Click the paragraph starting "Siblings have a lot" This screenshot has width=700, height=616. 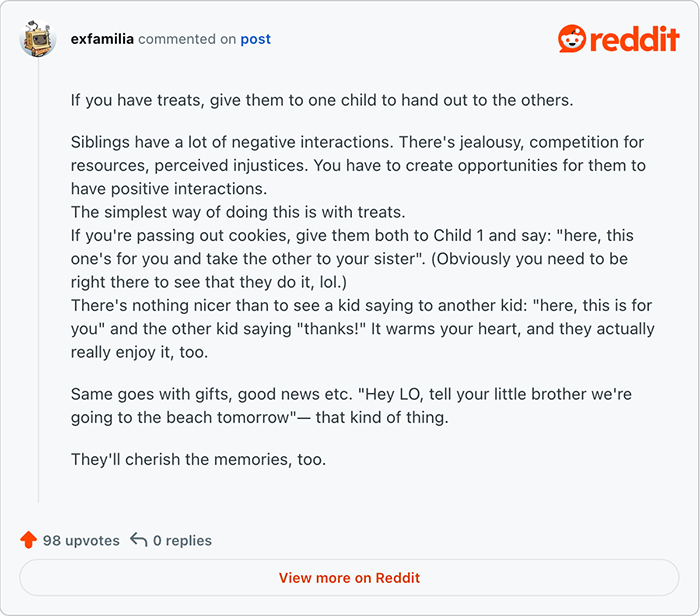coord(358,165)
